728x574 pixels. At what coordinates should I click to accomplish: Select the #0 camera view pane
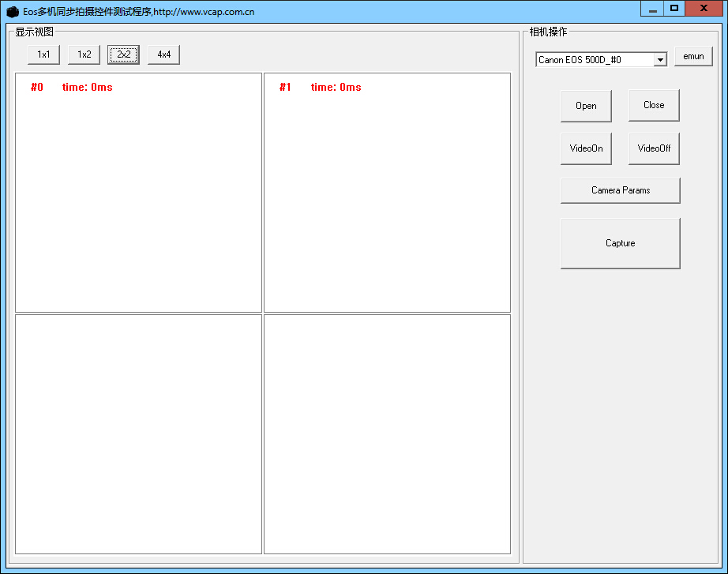pyautogui.click(x=138, y=193)
